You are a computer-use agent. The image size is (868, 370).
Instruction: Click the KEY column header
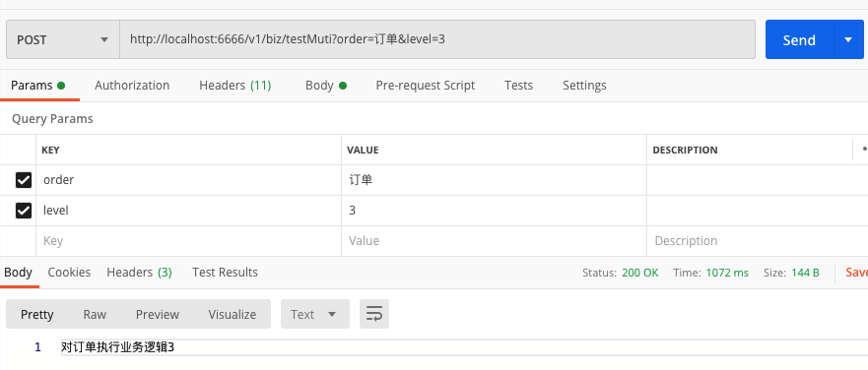point(50,150)
